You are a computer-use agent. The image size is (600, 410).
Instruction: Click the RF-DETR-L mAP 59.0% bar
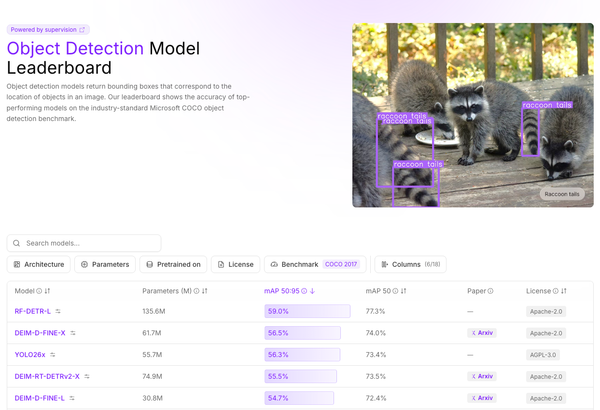click(307, 312)
